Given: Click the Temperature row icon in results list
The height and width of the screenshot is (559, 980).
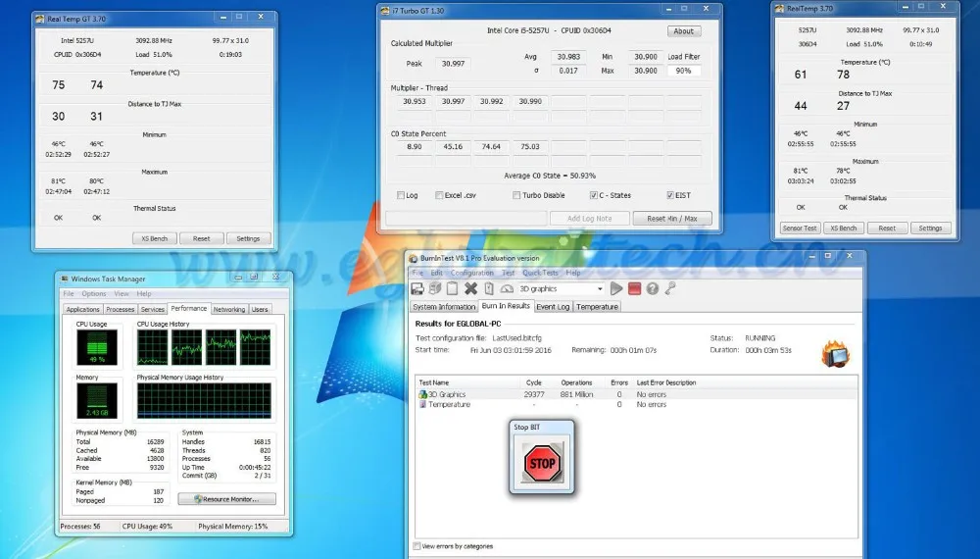Looking at the screenshot, I should coord(422,404).
